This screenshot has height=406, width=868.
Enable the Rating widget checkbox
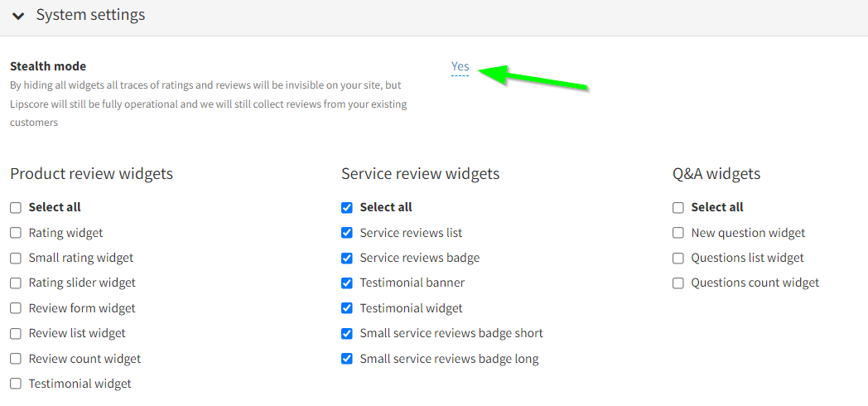click(16, 233)
